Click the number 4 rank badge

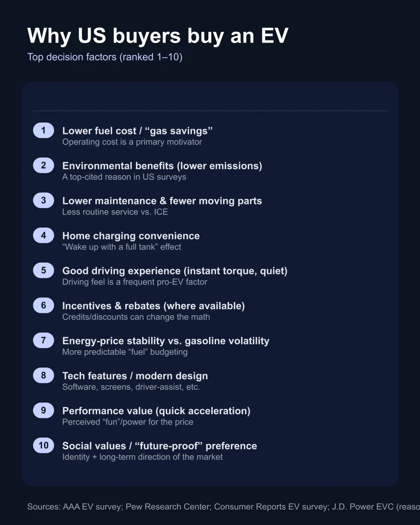click(43, 235)
